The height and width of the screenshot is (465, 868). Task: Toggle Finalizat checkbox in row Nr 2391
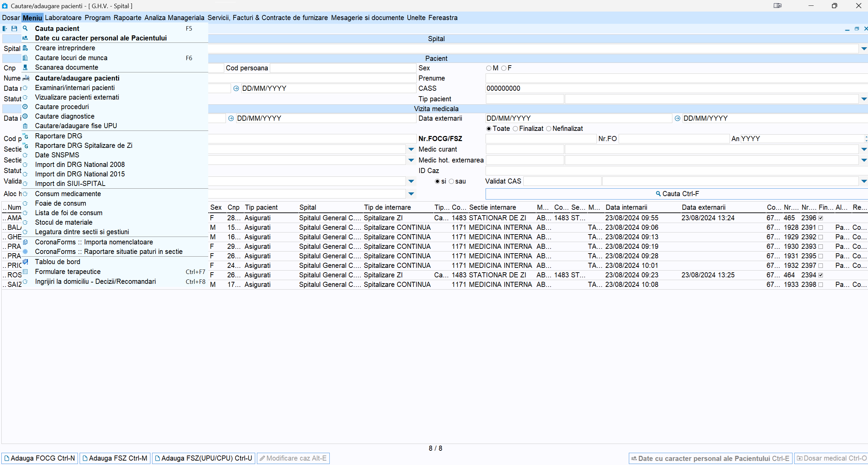821,227
